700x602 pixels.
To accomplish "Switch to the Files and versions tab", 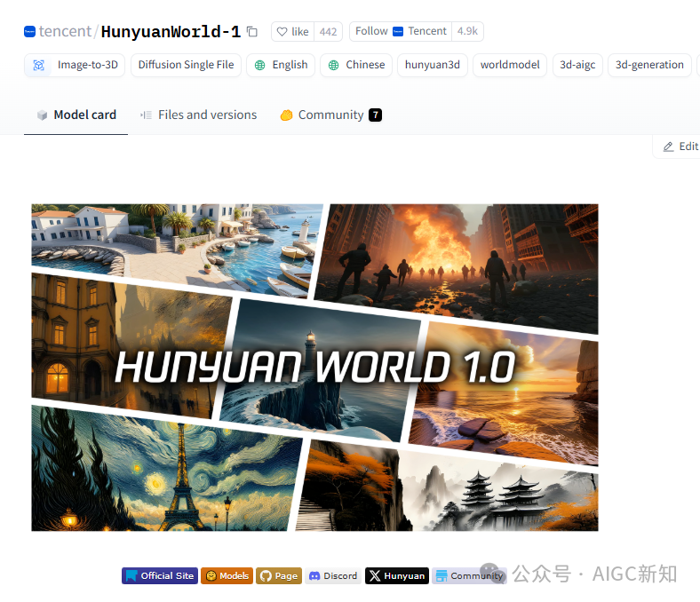I will click(x=198, y=115).
